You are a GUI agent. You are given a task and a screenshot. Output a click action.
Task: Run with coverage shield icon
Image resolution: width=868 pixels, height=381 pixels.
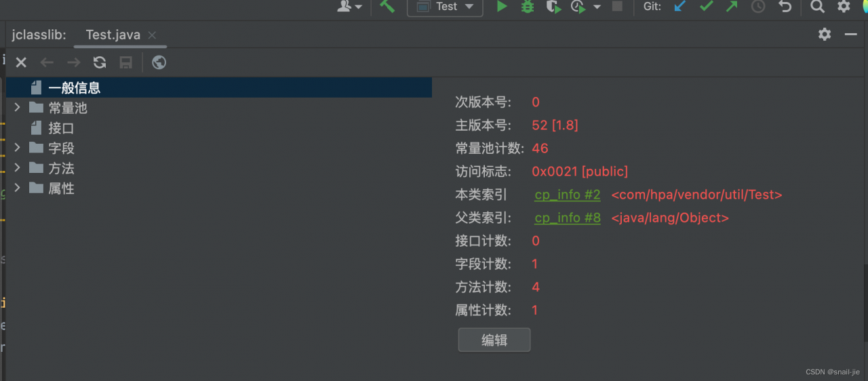pyautogui.click(x=553, y=7)
